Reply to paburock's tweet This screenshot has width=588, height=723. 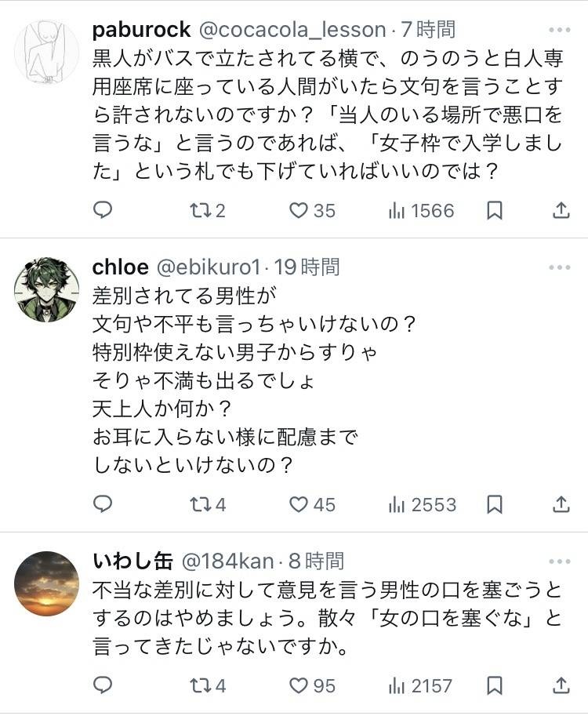[103, 210]
